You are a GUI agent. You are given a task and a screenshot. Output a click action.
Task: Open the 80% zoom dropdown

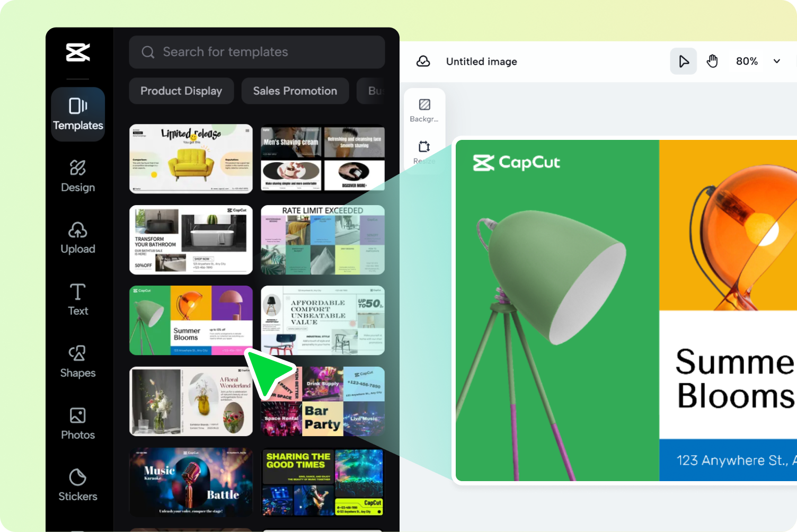[758, 61]
